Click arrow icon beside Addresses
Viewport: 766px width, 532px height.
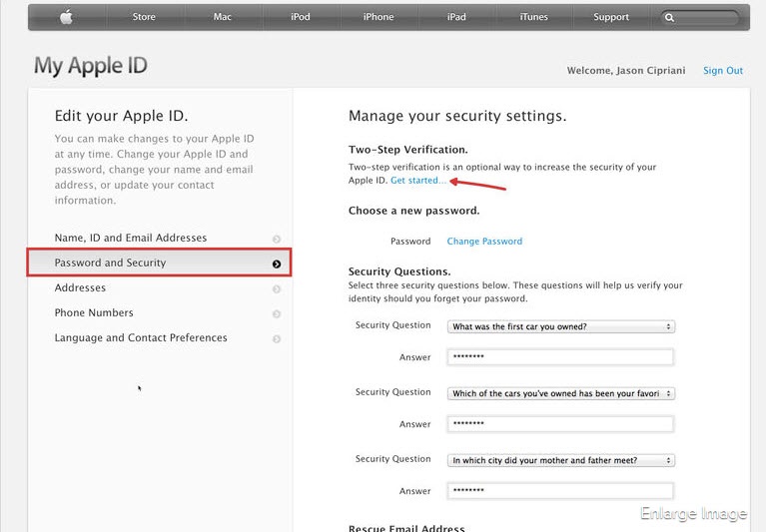click(277, 288)
